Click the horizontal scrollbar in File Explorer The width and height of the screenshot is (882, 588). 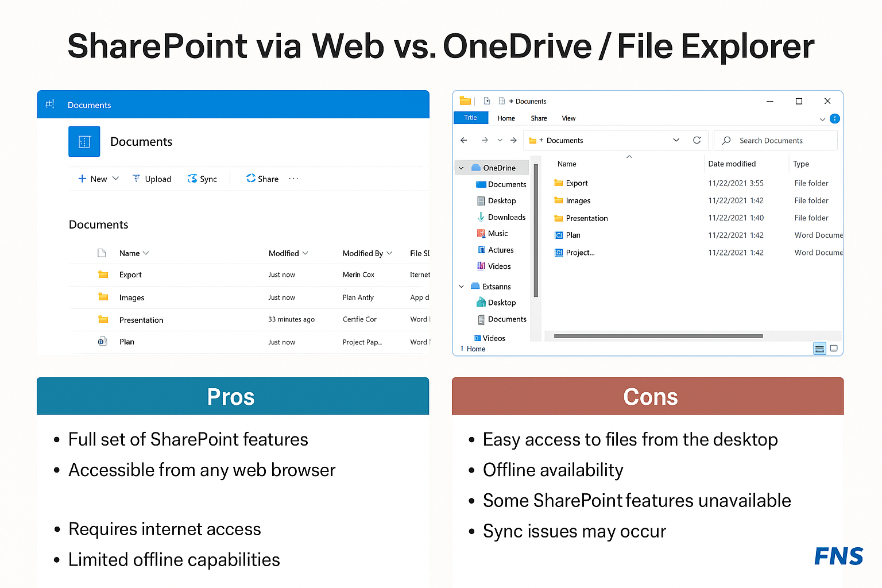coord(658,336)
